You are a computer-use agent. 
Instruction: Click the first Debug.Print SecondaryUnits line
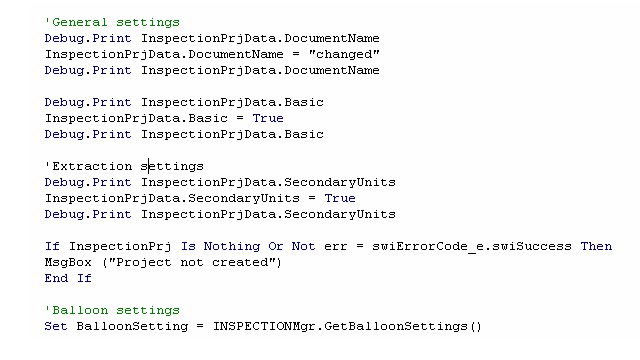coord(220,182)
